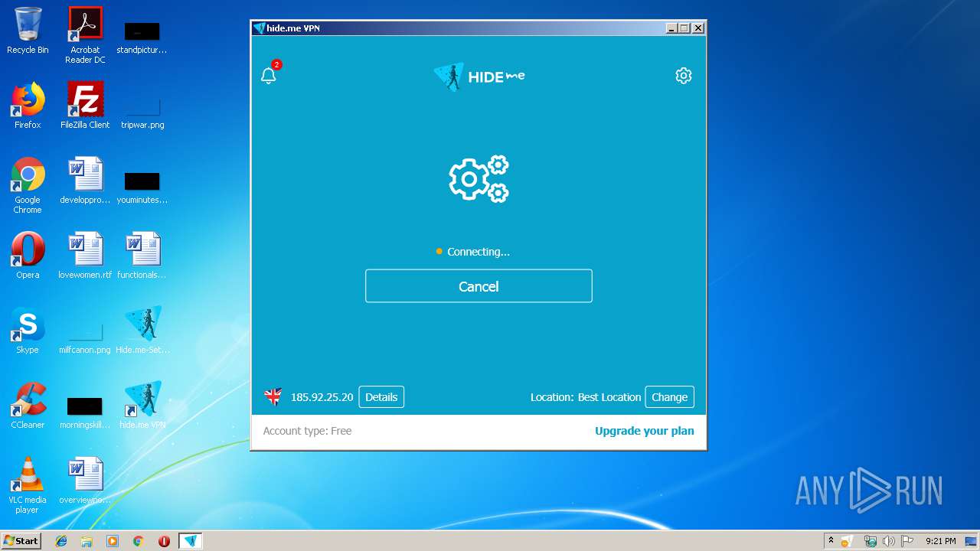The height and width of the screenshot is (551, 980).
Task: Select the lovewomen.rtf document
Action: coord(85,256)
